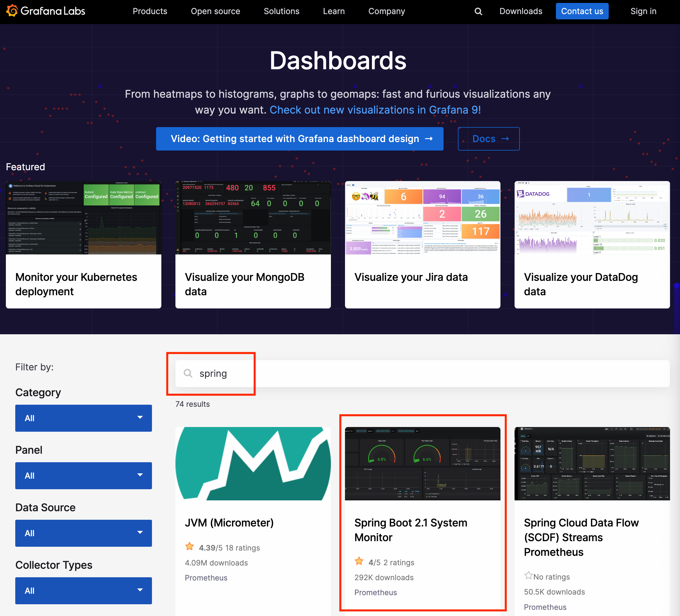Click the empty star icon on Spring Cloud Data Flow
680x616 pixels.
coord(528,576)
